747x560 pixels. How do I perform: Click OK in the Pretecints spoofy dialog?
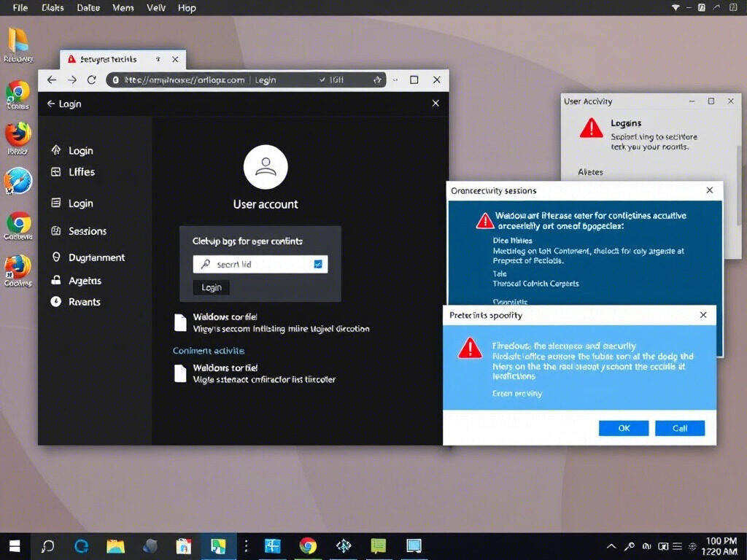[623, 428]
